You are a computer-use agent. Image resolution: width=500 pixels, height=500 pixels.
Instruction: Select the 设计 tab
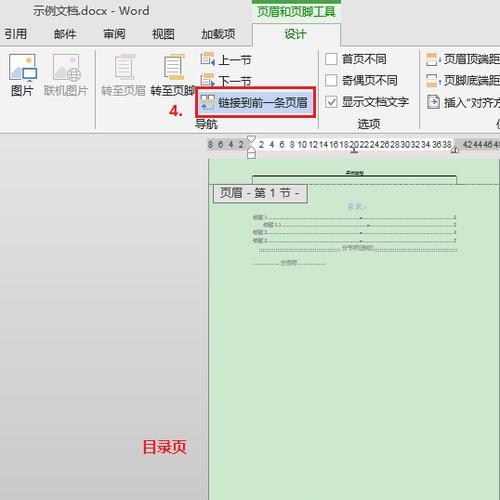coord(295,34)
